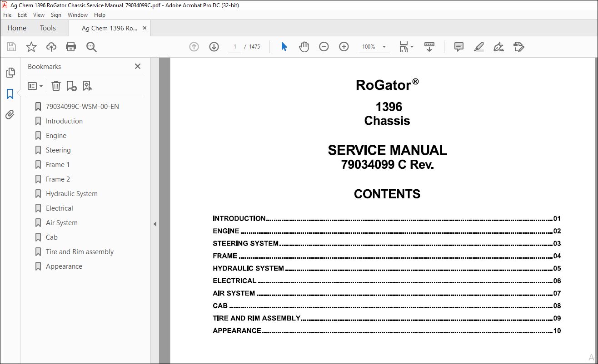Switch to the Home tab
The height and width of the screenshot is (364, 598).
(x=17, y=28)
